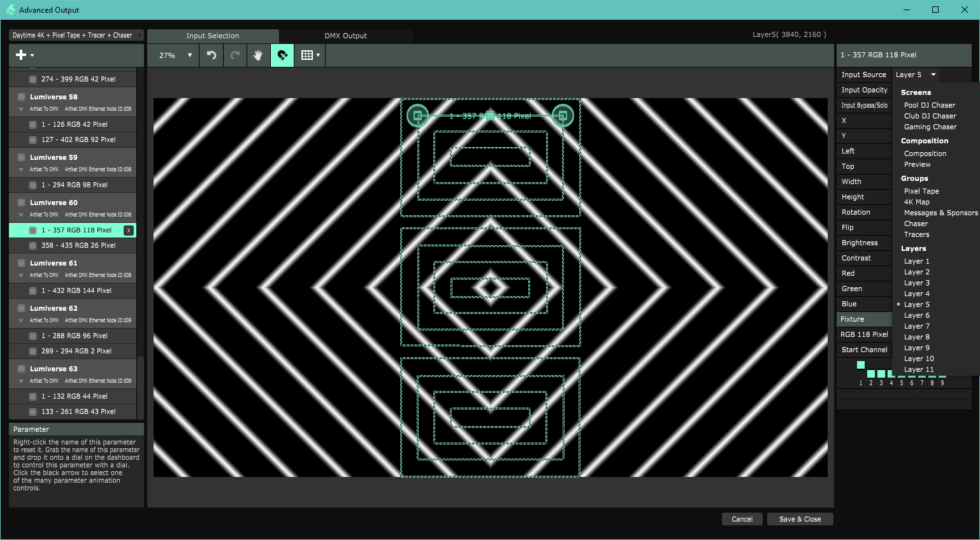
Task: Remove fixture with X on 1 - 357 row
Action: point(129,231)
